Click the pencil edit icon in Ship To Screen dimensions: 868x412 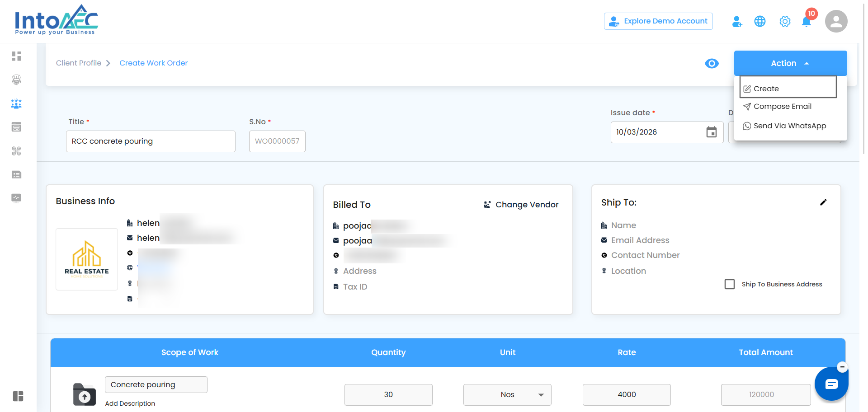click(x=823, y=202)
